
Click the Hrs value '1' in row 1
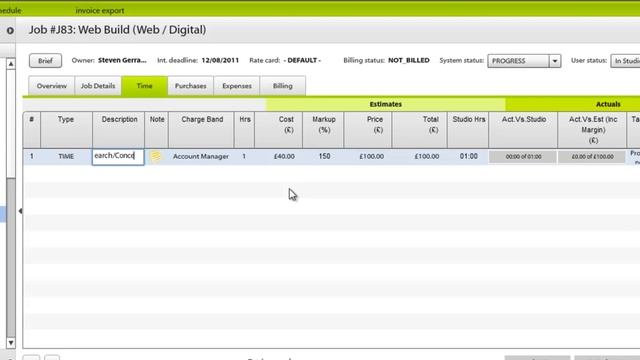(x=244, y=156)
